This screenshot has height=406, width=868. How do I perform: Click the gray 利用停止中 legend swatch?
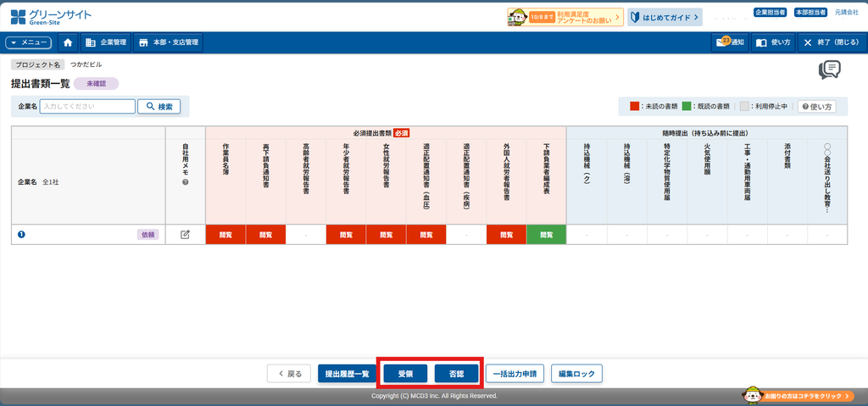coord(744,106)
